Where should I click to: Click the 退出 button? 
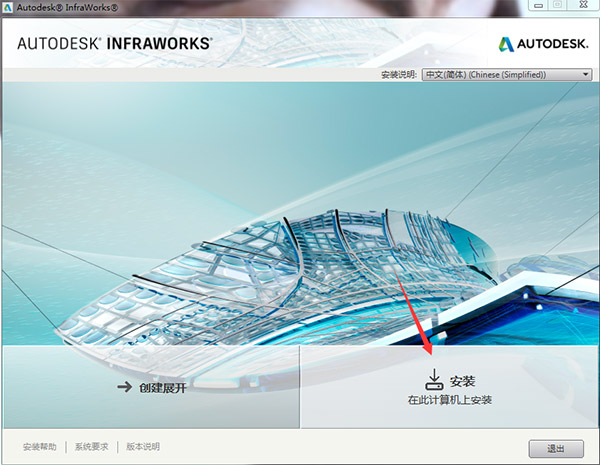click(556, 449)
